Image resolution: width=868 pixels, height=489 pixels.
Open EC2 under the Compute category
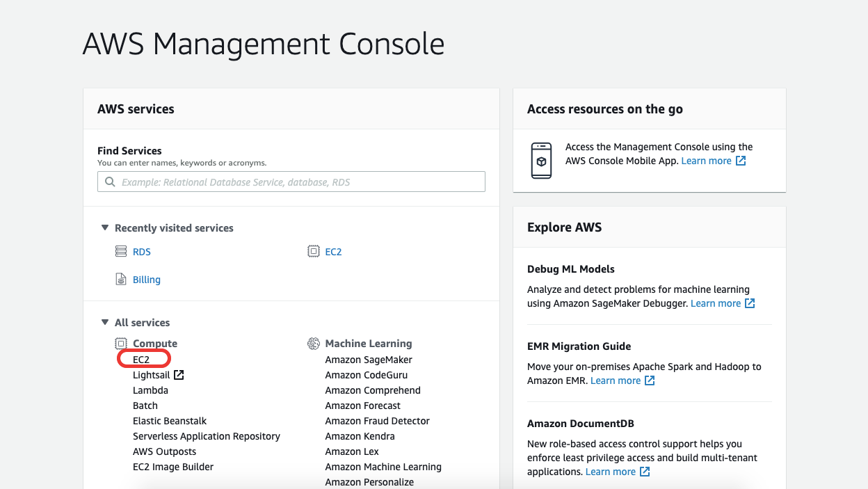(141, 360)
